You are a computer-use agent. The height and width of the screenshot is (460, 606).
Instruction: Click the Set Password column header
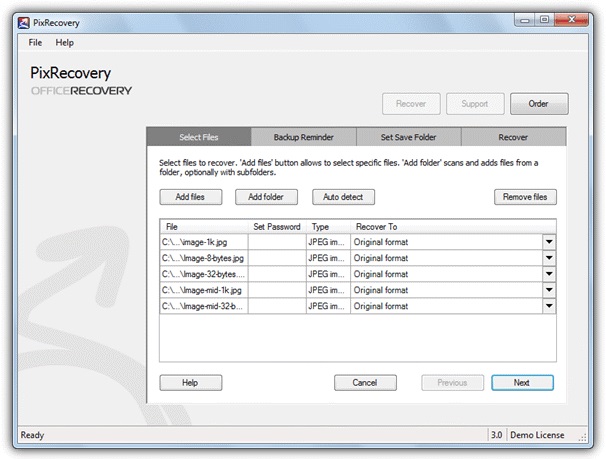coord(277,227)
